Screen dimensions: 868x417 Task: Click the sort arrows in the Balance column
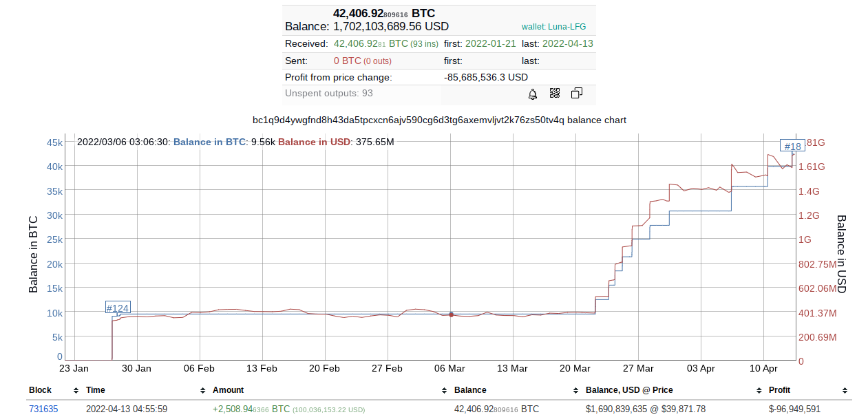click(x=575, y=391)
